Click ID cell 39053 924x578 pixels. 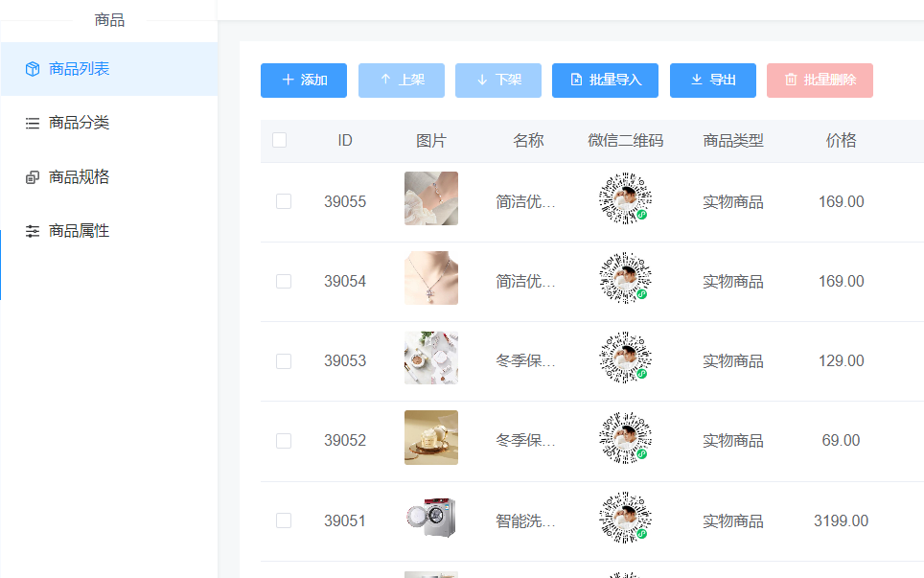345,360
